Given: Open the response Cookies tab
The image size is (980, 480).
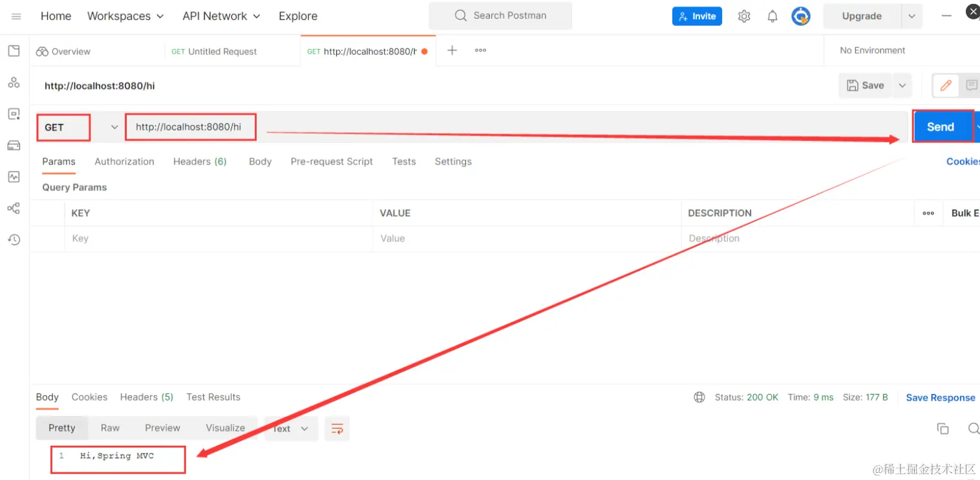Looking at the screenshot, I should pyautogui.click(x=89, y=397).
